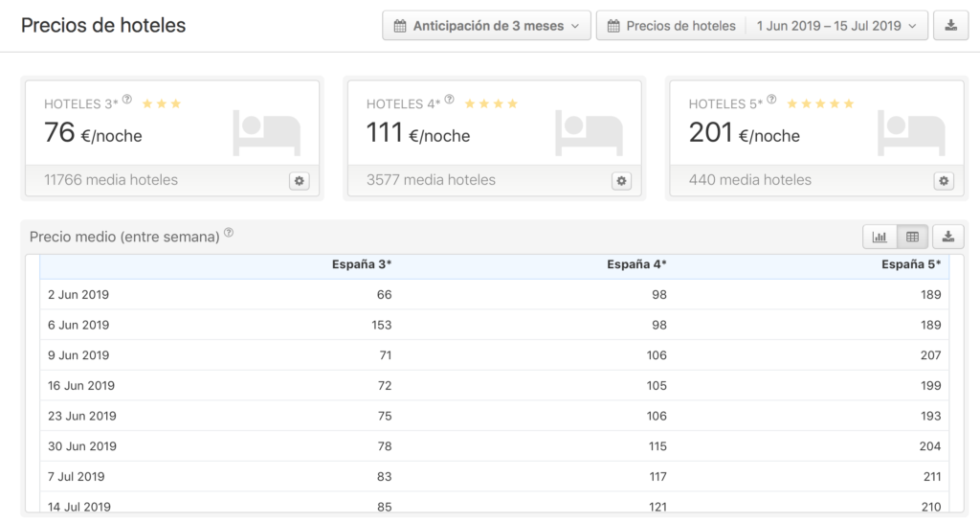Click the bed icon on Hoteles 5* card
980x523 pixels.
point(912,132)
